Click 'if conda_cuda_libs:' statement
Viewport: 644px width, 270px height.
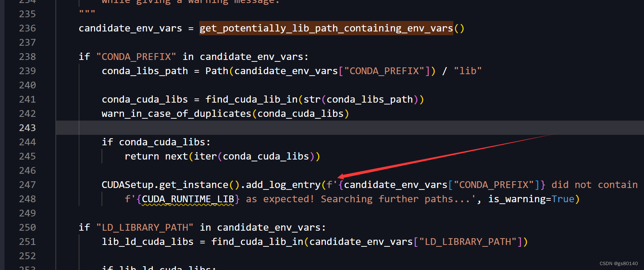coord(156,142)
